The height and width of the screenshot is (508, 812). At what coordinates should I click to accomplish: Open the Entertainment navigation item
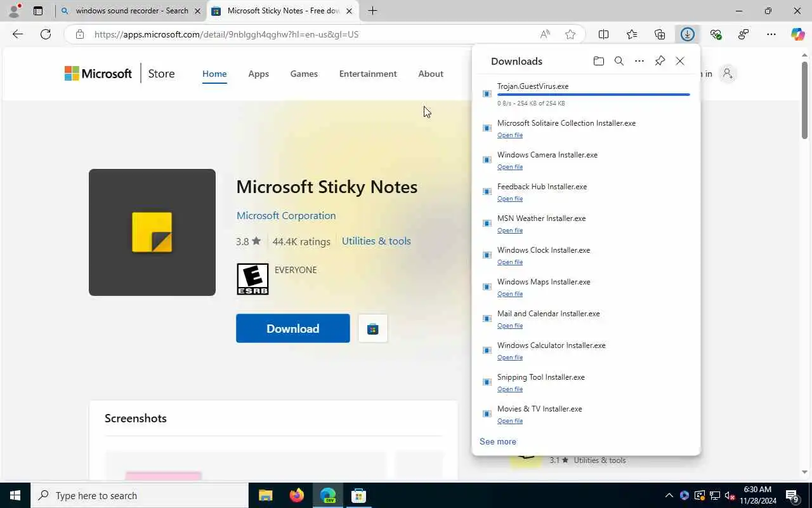368,74
